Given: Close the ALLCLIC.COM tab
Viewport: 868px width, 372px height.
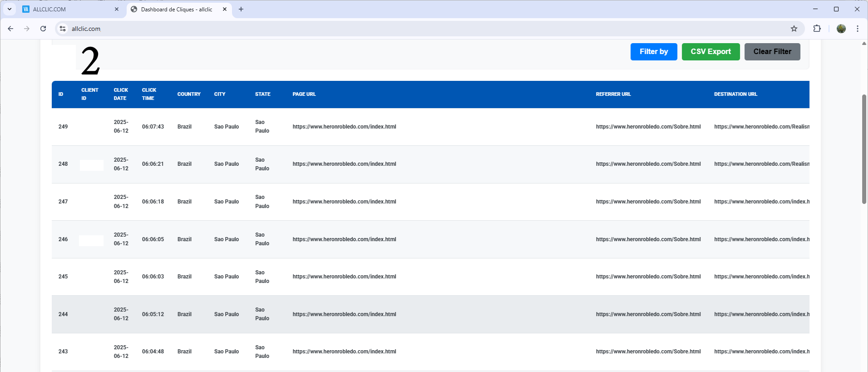Looking at the screenshot, I should click(117, 9).
